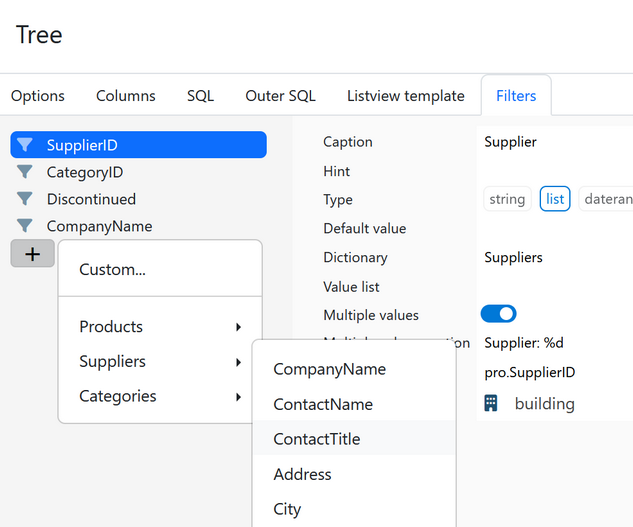Click the empty Default value field
This screenshot has width=633, height=527.
pos(555,228)
